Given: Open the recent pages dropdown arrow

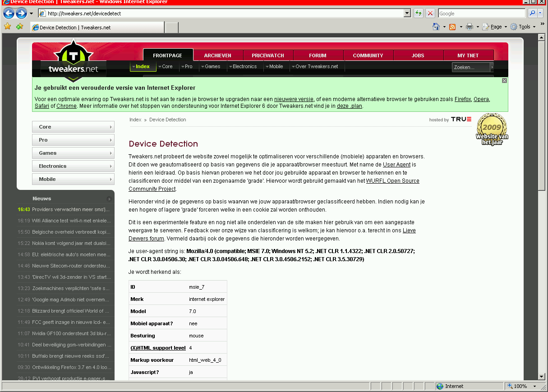Looking at the screenshot, I should pos(31,14).
